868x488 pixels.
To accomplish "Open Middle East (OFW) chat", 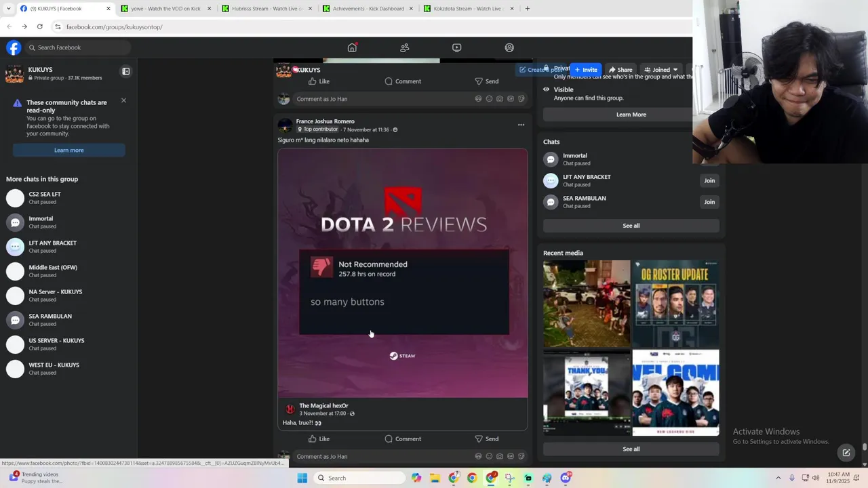I will [68, 271].
